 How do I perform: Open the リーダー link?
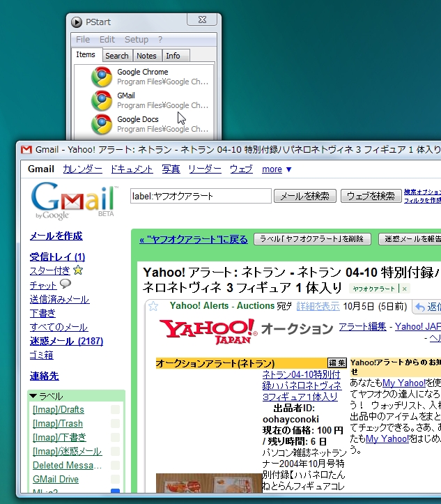click(x=205, y=169)
